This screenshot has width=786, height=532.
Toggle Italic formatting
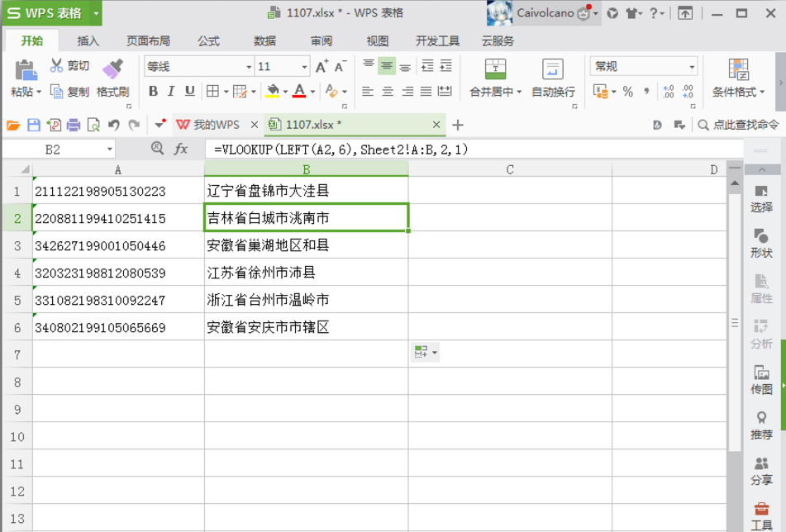(x=171, y=91)
